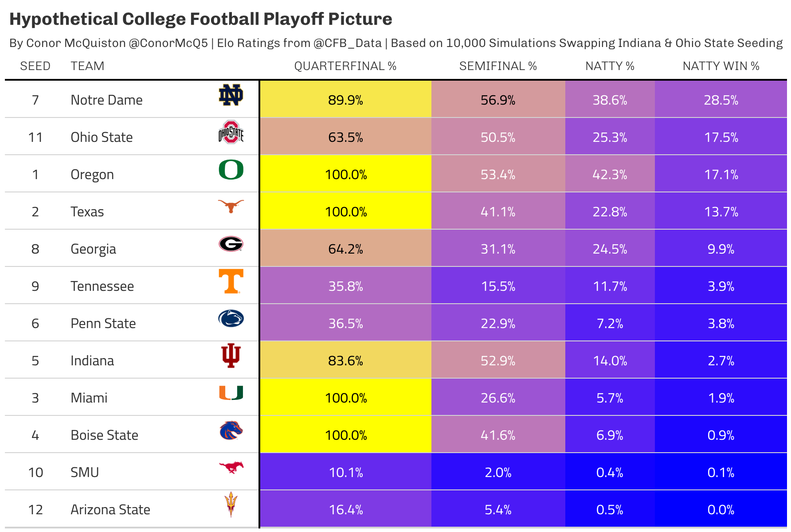Image resolution: width=791 pixels, height=532 pixels.
Task: Click the Notre Dame logo icon
Action: click(x=231, y=95)
